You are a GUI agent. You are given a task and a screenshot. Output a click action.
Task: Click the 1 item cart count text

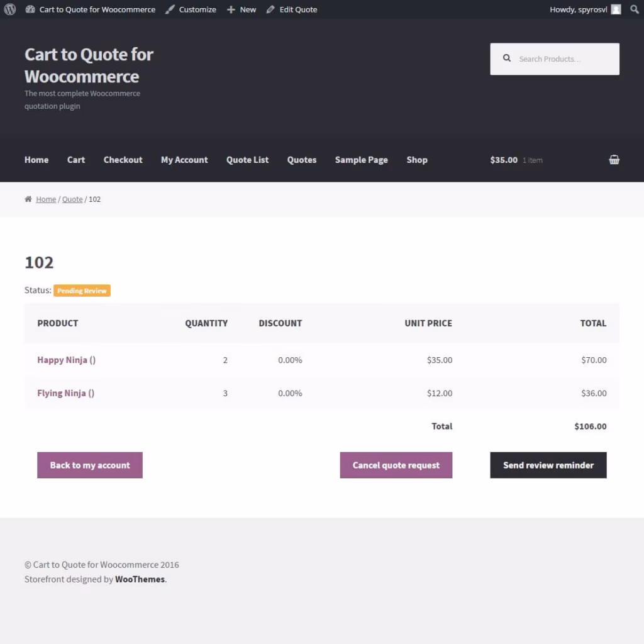coord(532,160)
